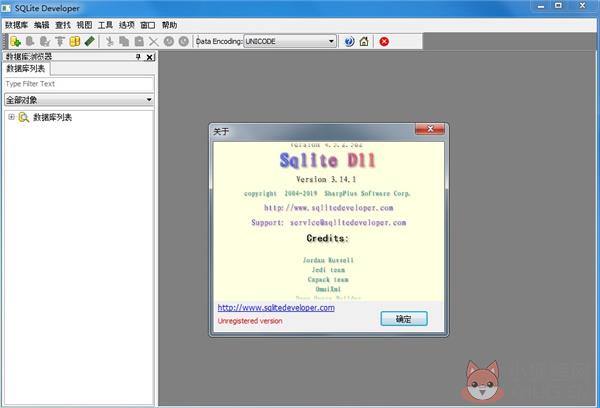This screenshot has width=600, height=408.
Task: Open the 工具 menu
Action: (x=105, y=25)
